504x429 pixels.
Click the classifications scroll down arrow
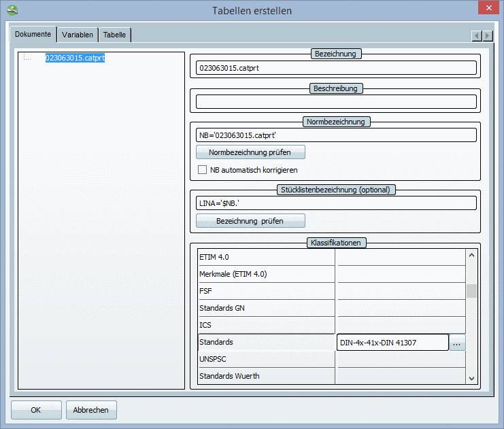(471, 379)
